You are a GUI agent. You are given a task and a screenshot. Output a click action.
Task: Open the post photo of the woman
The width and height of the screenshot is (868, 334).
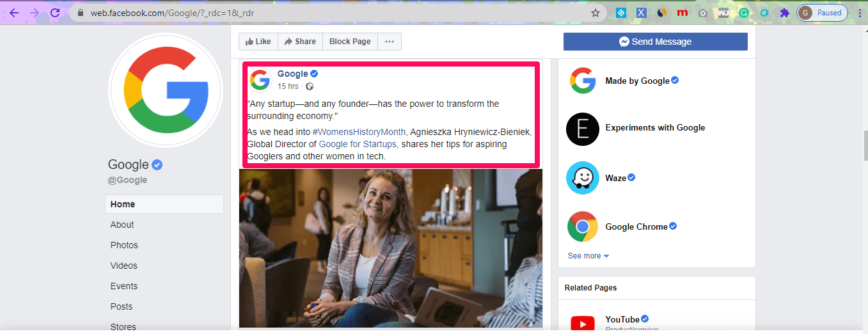390,248
